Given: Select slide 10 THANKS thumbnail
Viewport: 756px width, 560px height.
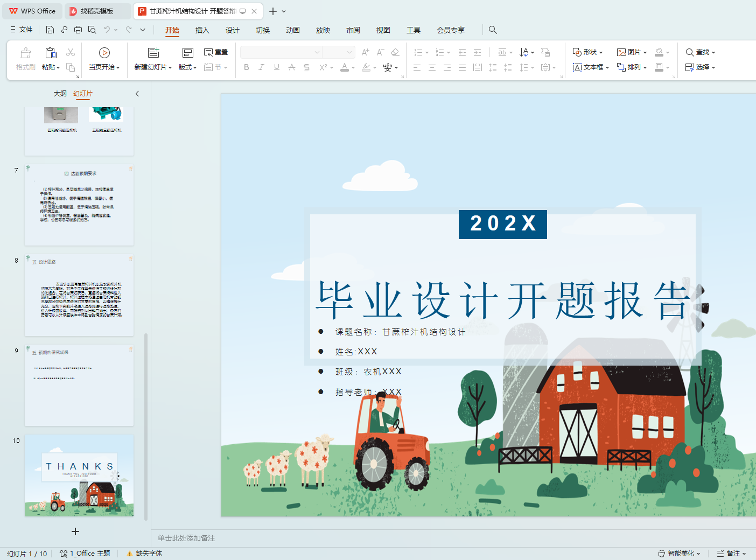Looking at the screenshot, I should pos(79,475).
